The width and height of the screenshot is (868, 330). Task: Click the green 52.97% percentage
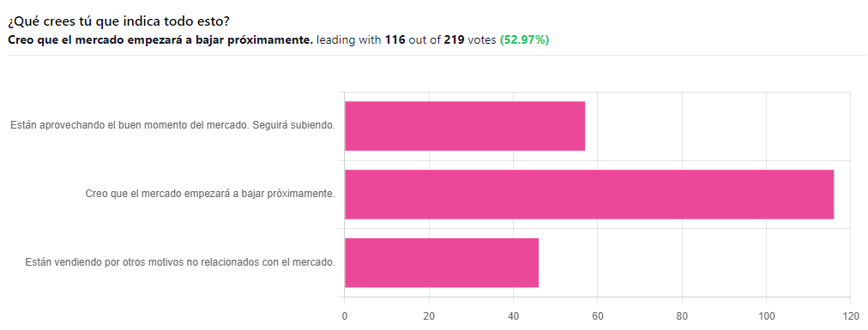coord(524,39)
